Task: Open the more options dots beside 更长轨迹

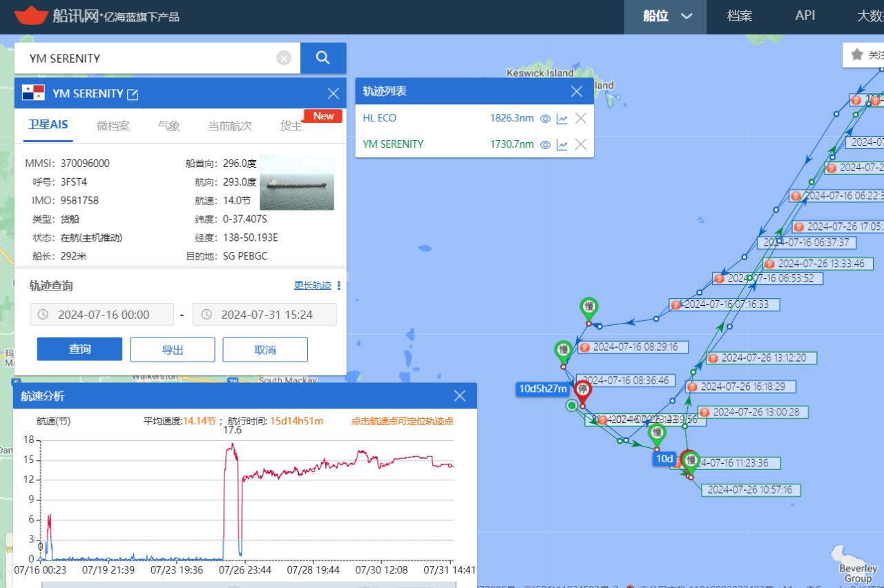Action: click(338, 286)
